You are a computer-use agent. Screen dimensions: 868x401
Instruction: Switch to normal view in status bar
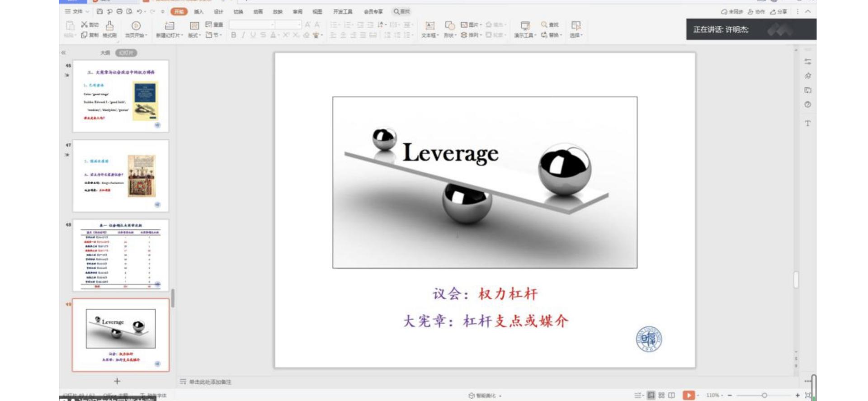pos(651,395)
